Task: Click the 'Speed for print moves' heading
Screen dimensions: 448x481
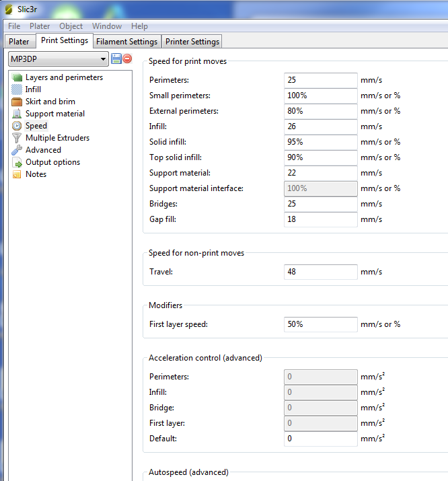Action: (x=188, y=61)
